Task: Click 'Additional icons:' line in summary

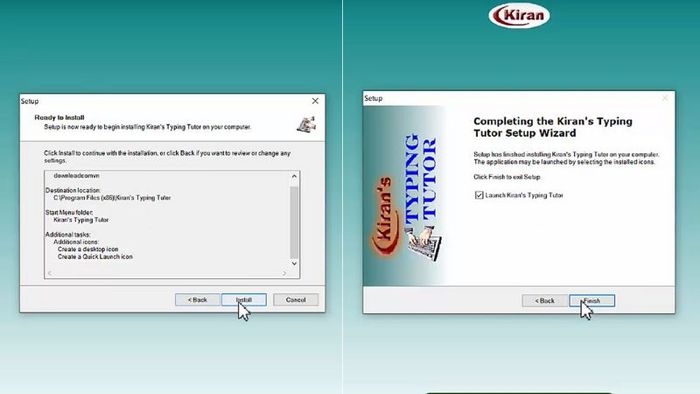Action: coord(76,242)
